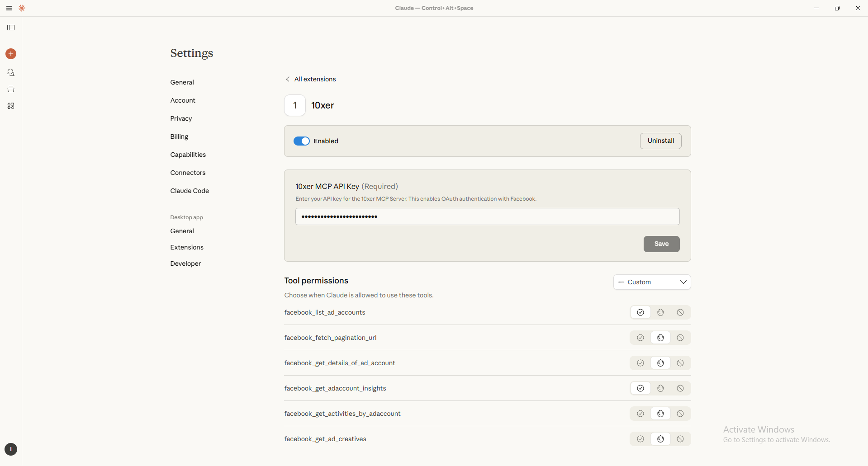This screenshot has width=868, height=466.
Task: Click the Uninstall button
Action: pyautogui.click(x=660, y=141)
